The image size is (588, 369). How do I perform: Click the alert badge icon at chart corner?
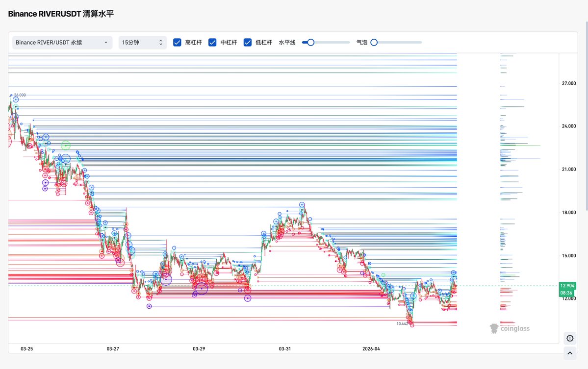pos(569,338)
